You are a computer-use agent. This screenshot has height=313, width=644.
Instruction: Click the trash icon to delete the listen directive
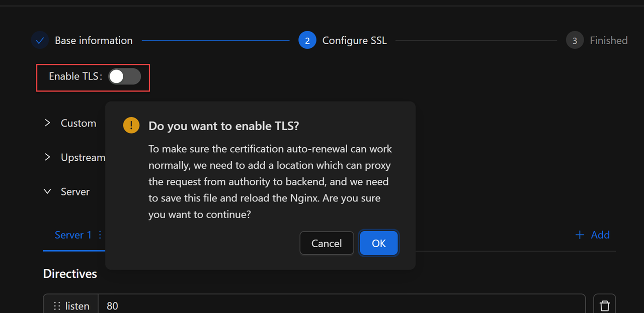coord(604,304)
